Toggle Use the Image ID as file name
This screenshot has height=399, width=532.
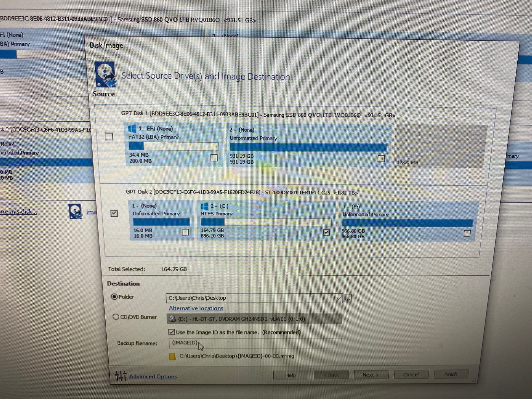pos(171,332)
